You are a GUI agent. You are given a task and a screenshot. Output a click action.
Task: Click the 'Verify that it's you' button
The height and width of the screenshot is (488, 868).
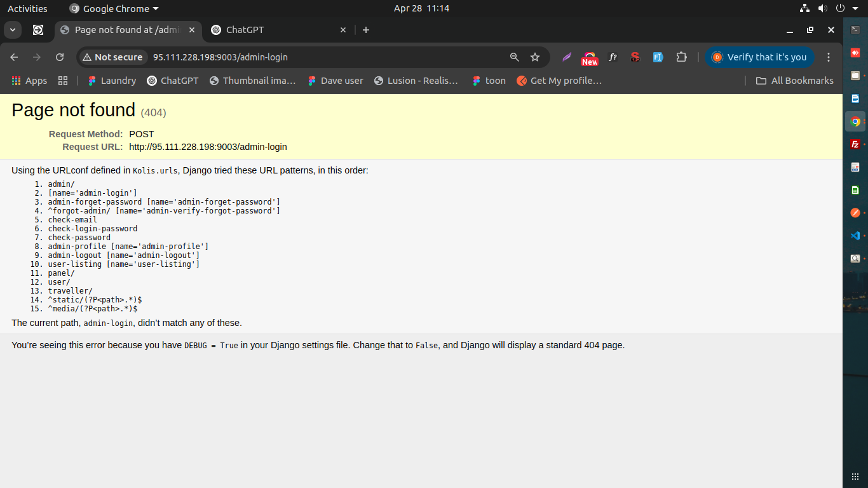pos(759,57)
